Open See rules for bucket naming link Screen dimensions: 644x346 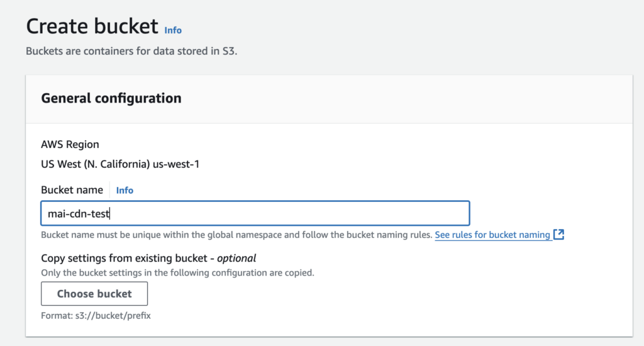click(x=492, y=235)
